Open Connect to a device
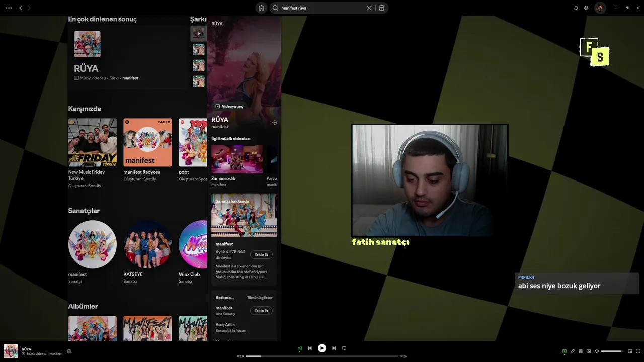Image resolution: width=644 pixels, height=362 pixels. 589,351
